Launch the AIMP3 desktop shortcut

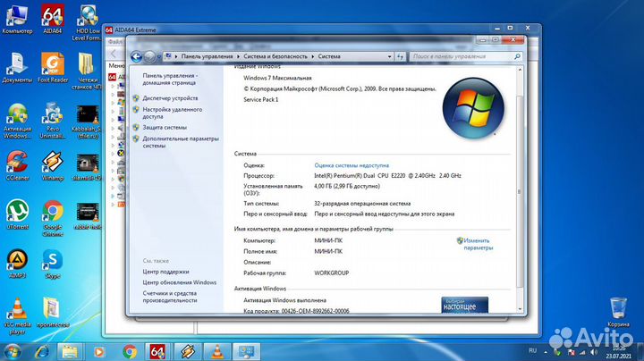click(17, 264)
